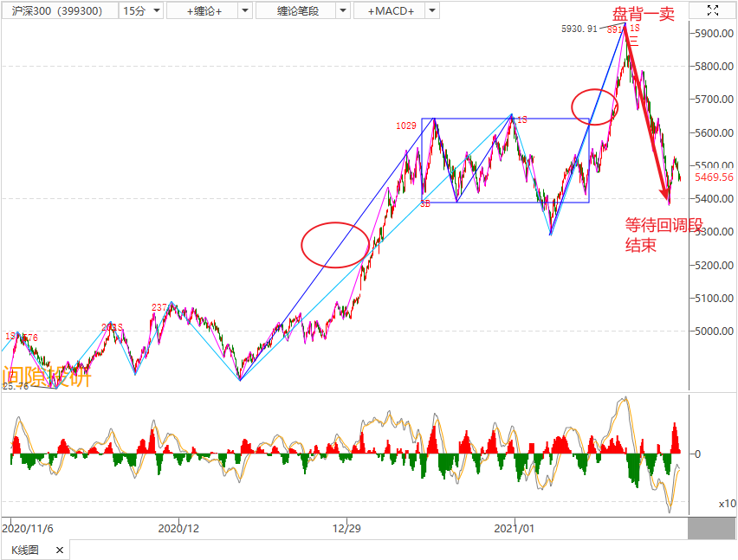
Task: Click the 2021/01 date marker on time axis
Action: pyautogui.click(x=516, y=527)
